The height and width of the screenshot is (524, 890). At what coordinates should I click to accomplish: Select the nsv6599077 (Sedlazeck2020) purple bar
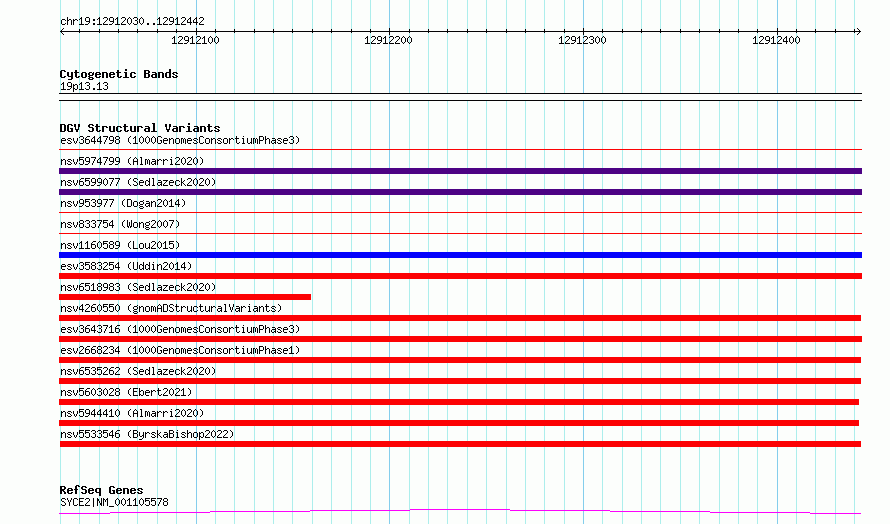(460, 192)
